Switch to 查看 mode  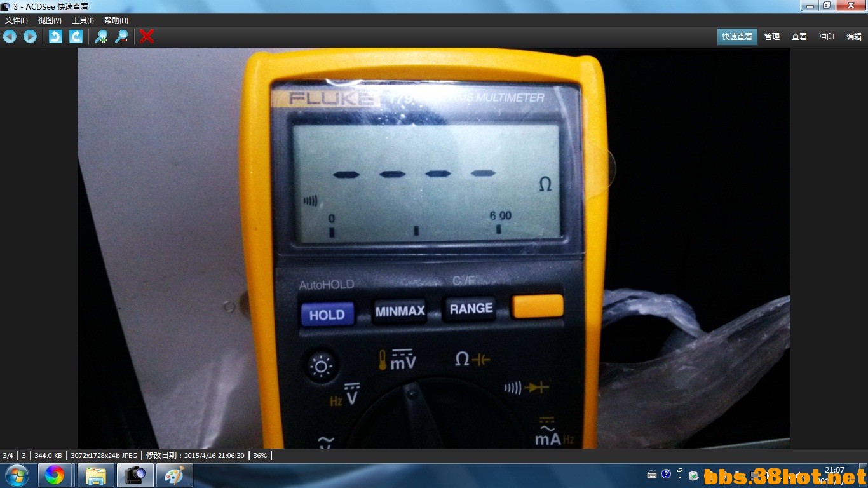799,37
